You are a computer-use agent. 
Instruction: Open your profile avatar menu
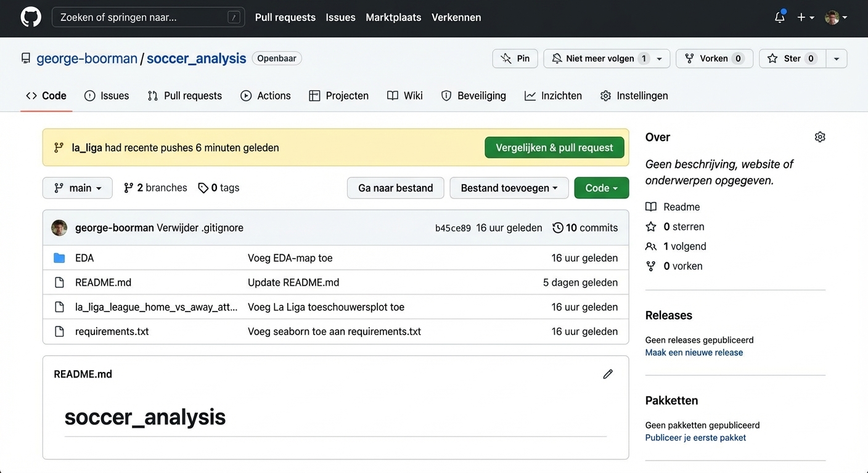click(x=832, y=18)
